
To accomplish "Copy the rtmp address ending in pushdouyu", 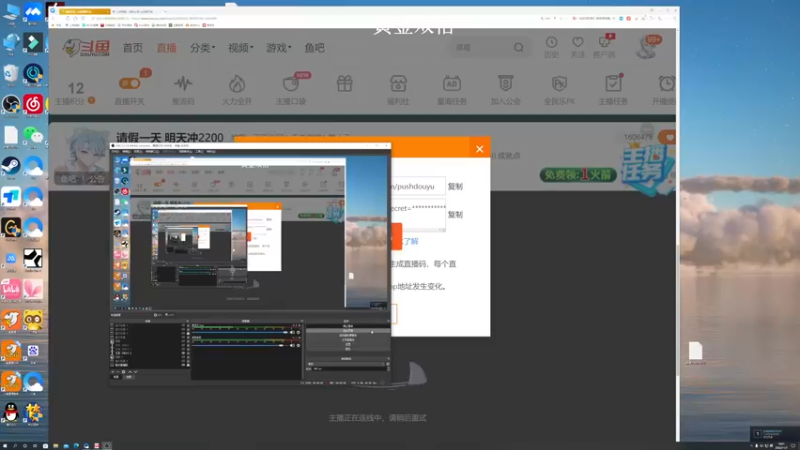I will pos(455,187).
